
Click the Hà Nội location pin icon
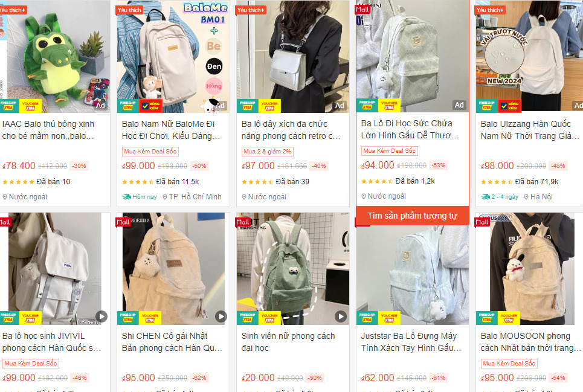click(526, 197)
